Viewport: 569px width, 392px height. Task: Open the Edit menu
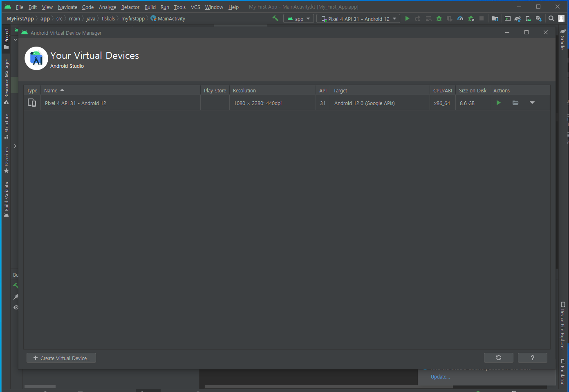pos(33,7)
